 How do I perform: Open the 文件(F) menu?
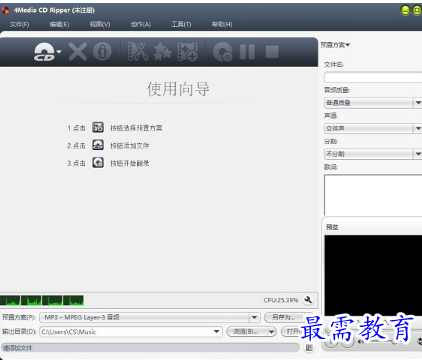coord(19,24)
